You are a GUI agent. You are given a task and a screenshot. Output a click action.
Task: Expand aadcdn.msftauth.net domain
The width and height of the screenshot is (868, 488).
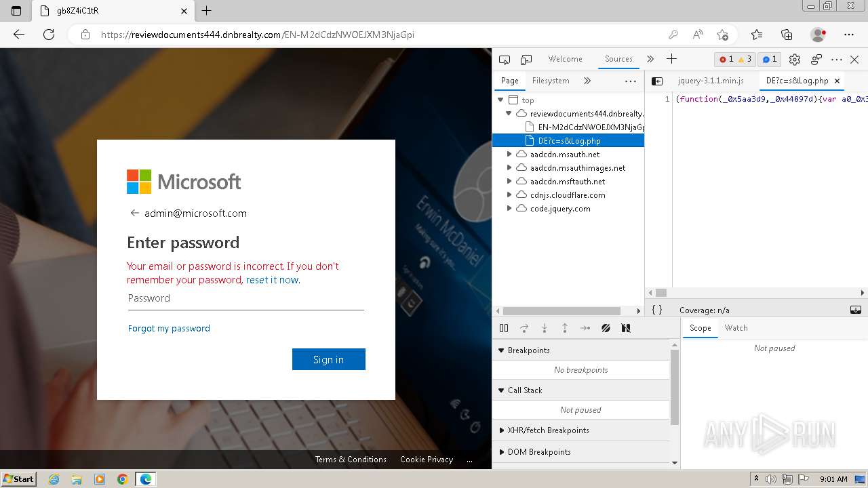click(x=509, y=182)
